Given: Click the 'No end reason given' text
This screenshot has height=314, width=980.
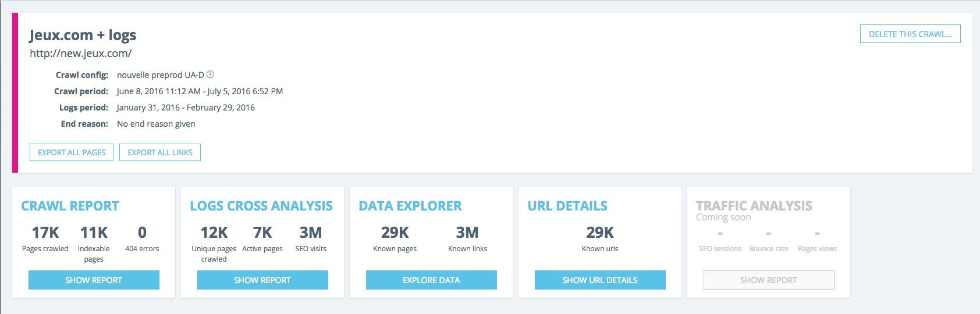Looking at the screenshot, I should 156,124.
